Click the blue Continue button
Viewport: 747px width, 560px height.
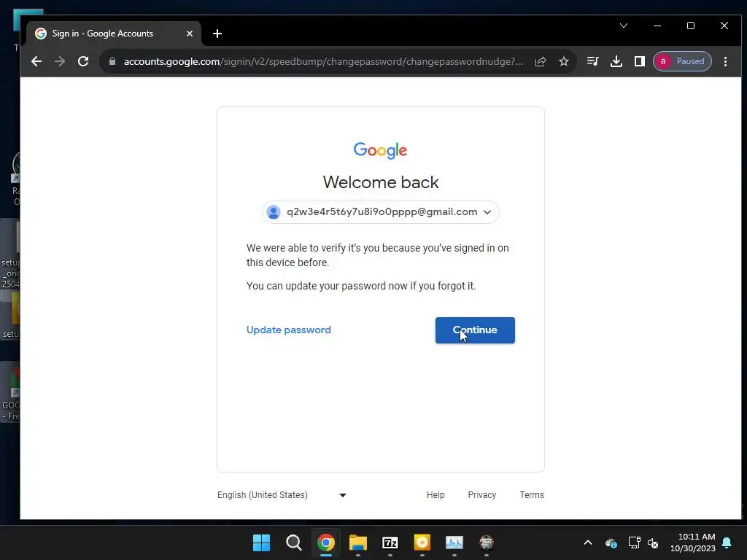click(475, 330)
